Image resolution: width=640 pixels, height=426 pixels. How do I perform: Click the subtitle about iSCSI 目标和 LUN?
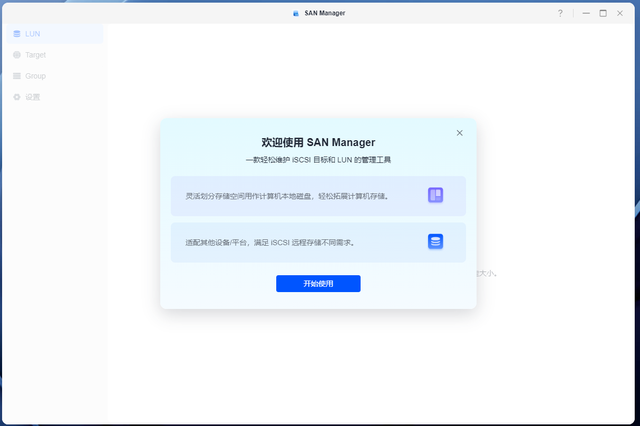(x=318, y=160)
